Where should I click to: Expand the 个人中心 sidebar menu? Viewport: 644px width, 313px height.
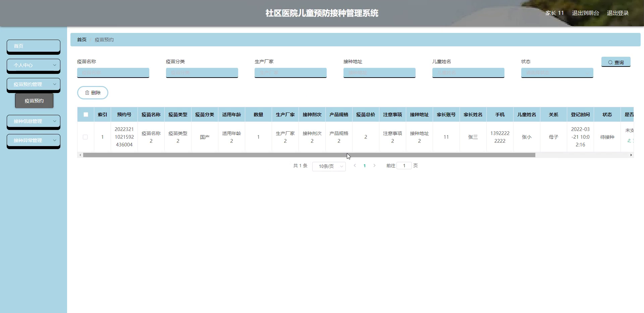click(x=34, y=65)
